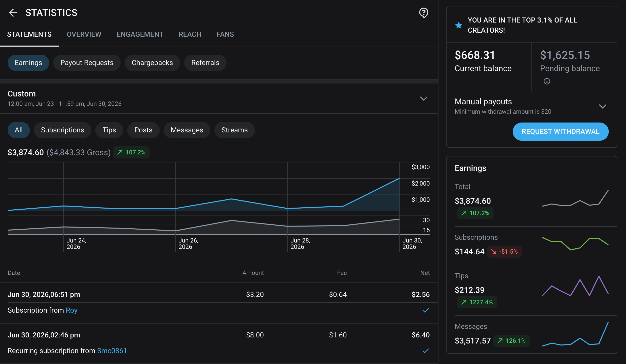Select the All earnings type chip

(x=19, y=130)
